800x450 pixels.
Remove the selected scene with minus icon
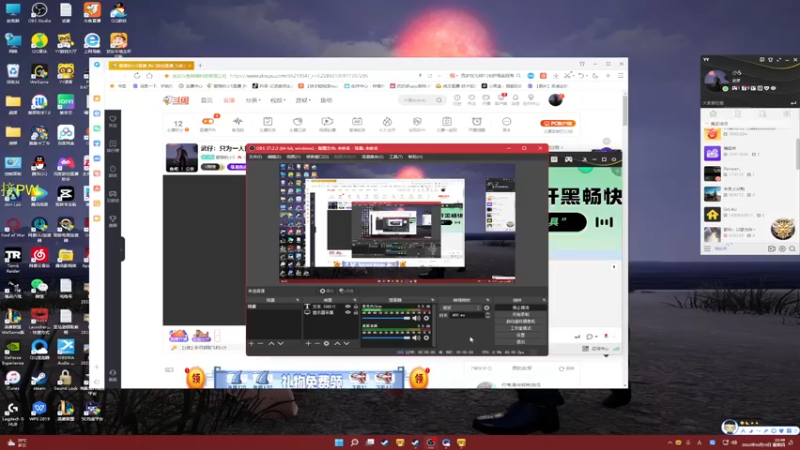tap(260, 343)
